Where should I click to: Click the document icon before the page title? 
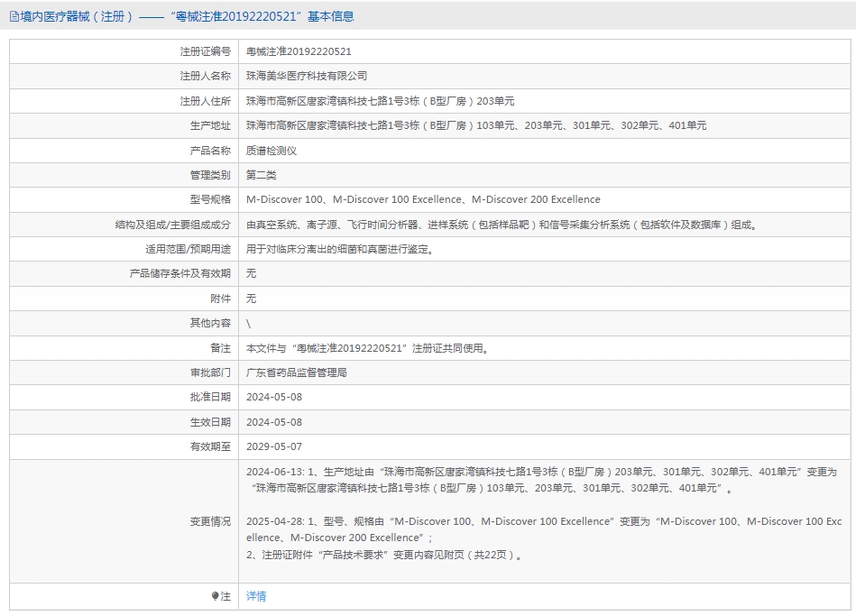tap(14, 16)
